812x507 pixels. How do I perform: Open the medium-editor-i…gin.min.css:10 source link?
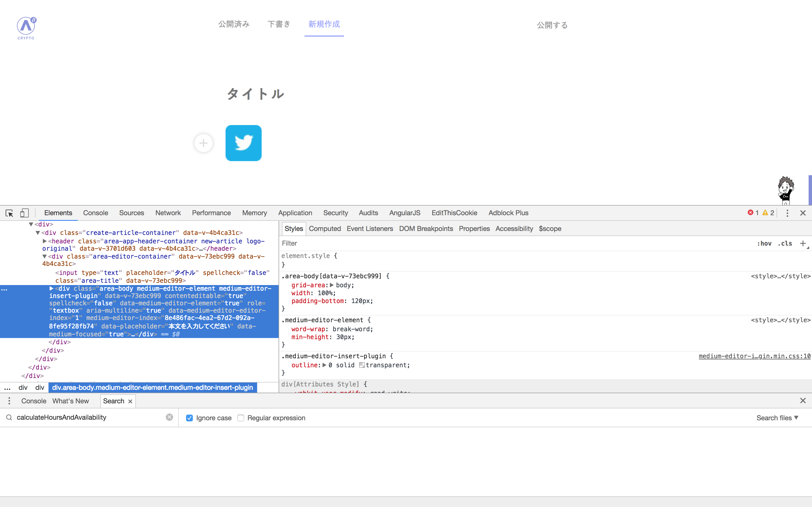click(x=754, y=356)
